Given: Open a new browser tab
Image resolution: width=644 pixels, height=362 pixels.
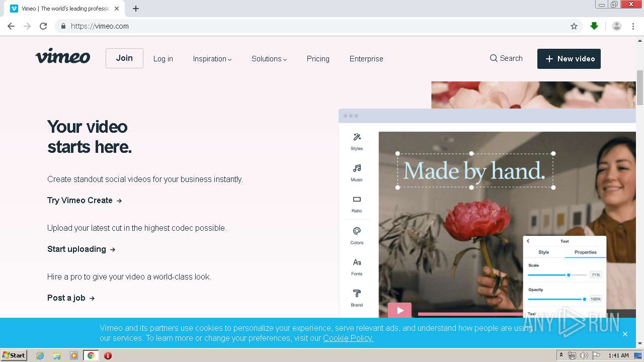Looking at the screenshot, I should pyautogui.click(x=136, y=9).
